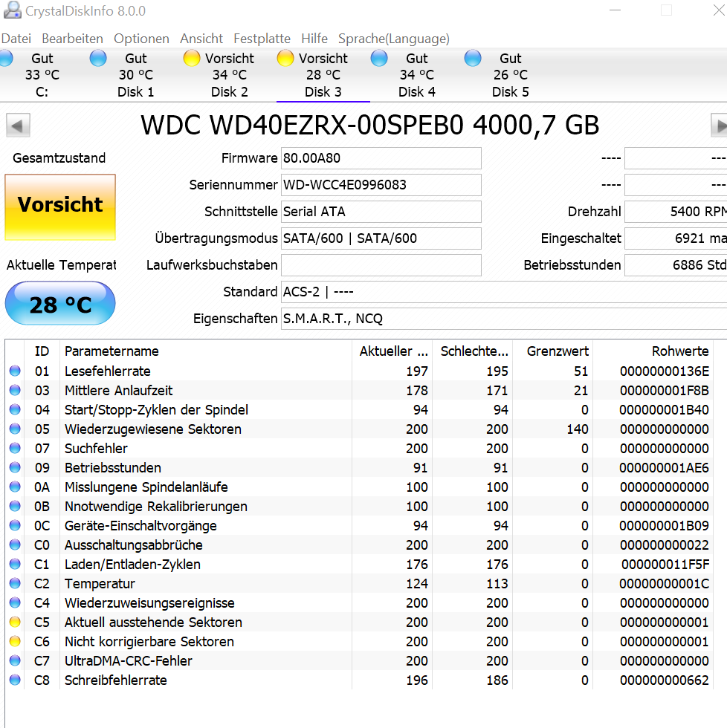Click the CrystalDiskInfo app icon in title bar

[x=12, y=10]
